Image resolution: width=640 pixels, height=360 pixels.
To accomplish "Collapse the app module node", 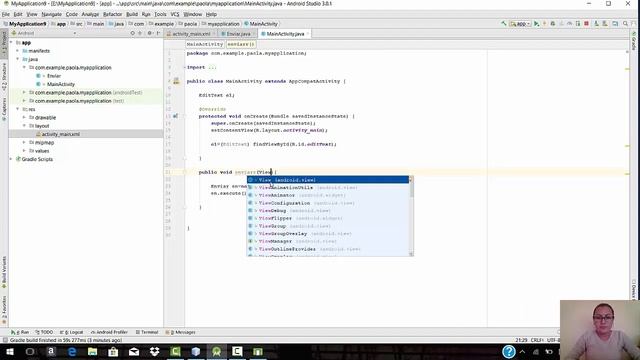I will click(x=11, y=42).
